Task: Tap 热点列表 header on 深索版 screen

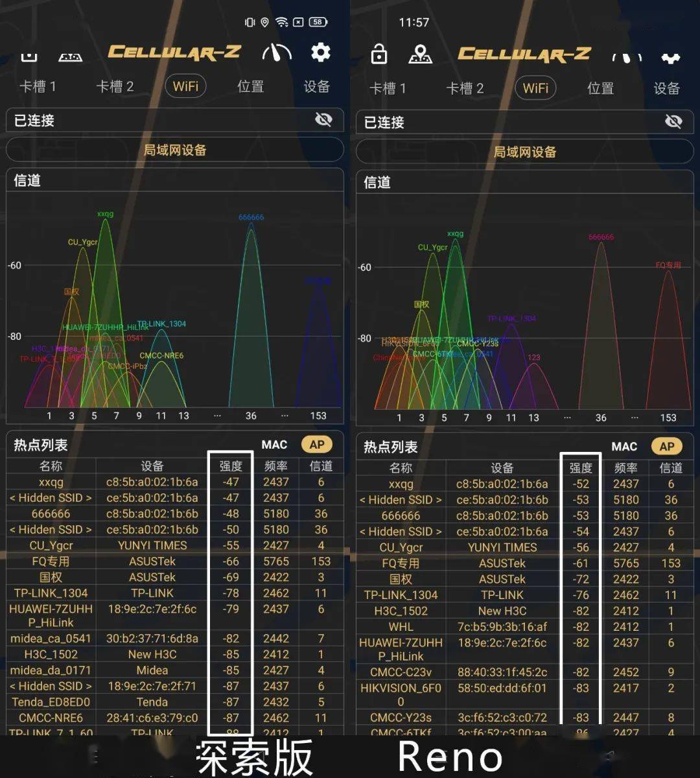Action: point(41,445)
